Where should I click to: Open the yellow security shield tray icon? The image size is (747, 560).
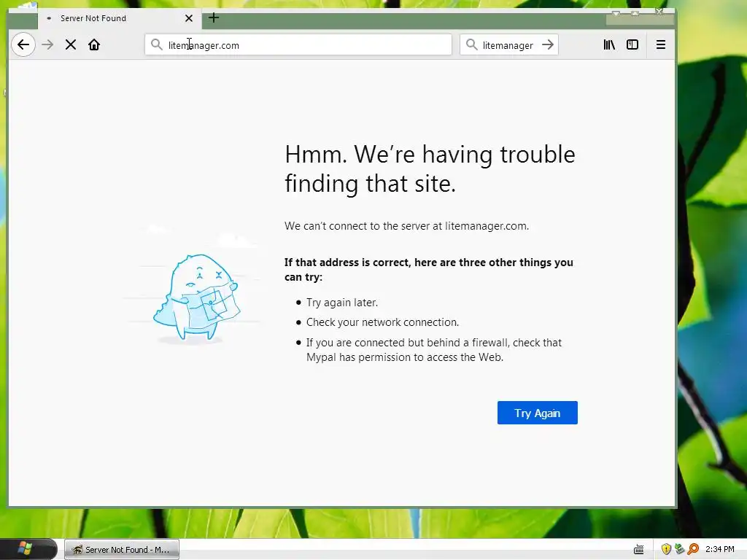pyautogui.click(x=666, y=549)
